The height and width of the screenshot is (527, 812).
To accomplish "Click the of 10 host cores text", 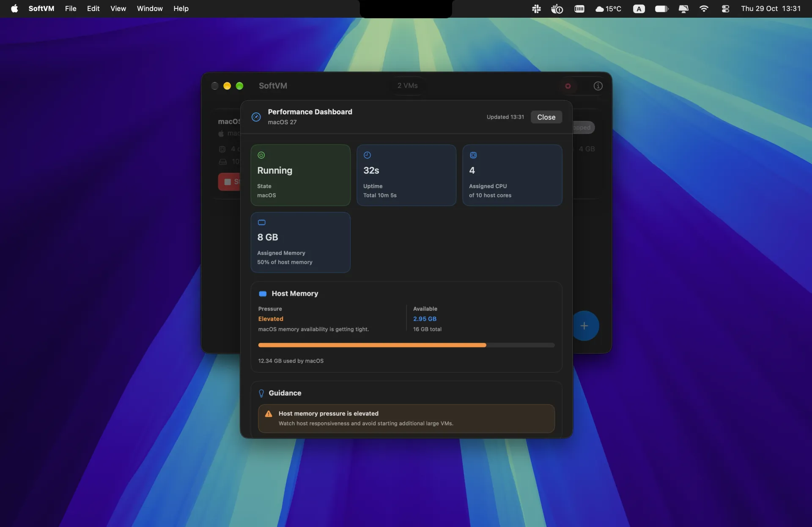I will click(490, 195).
